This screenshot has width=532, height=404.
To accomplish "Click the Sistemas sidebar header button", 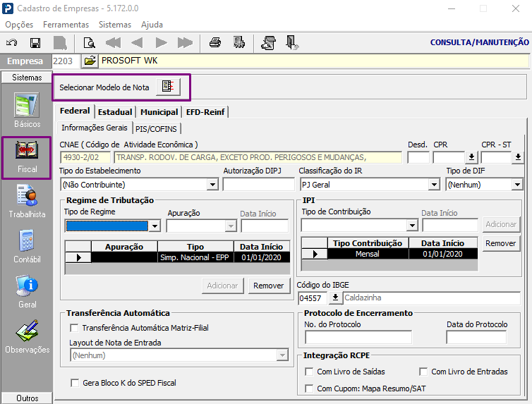I will [x=27, y=78].
